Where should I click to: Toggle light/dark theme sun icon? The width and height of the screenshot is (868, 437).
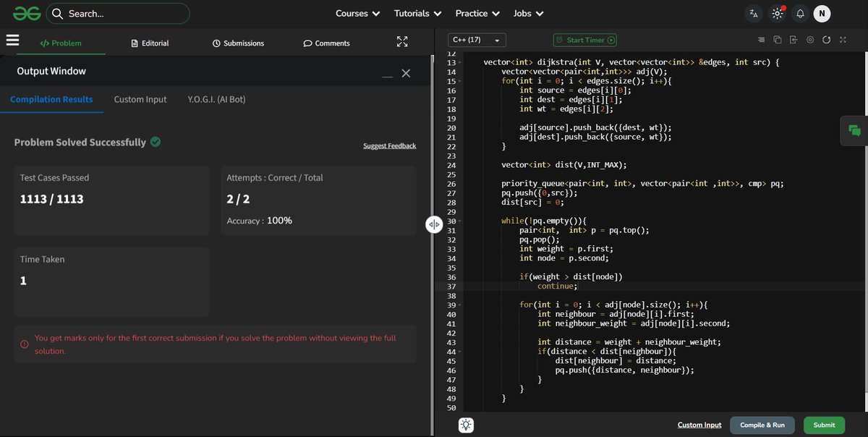[x=778, y=13]
